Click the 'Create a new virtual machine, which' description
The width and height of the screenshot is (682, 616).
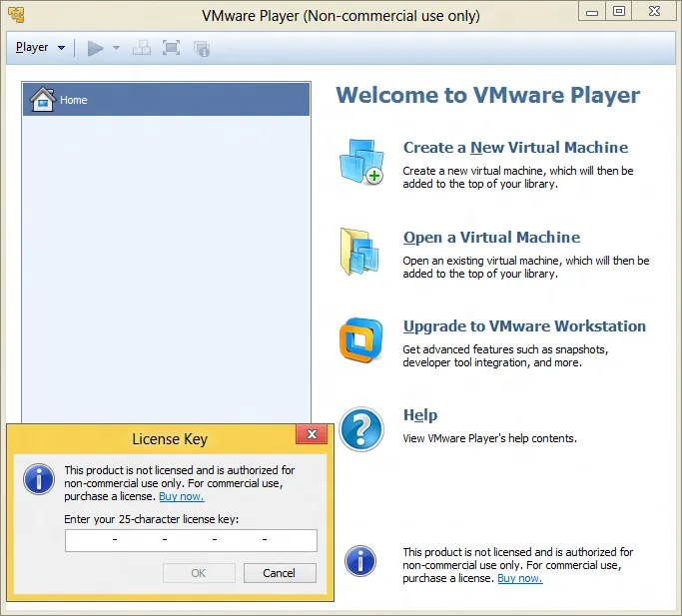[518, 177]
